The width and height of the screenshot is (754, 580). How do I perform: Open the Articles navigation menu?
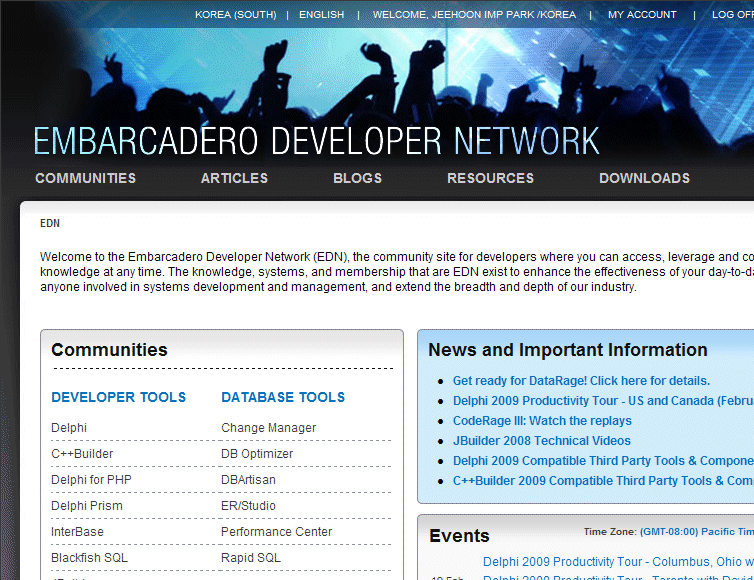[x=234, y=178]
